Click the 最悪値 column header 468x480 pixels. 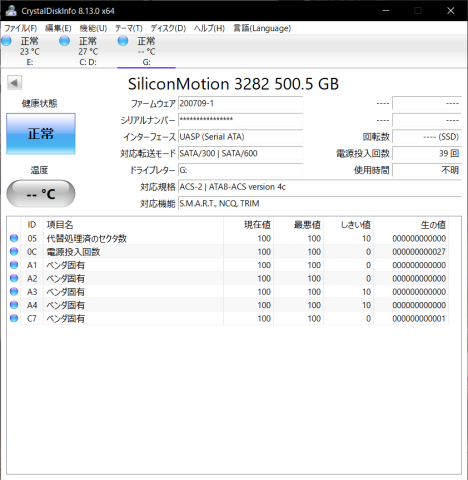[x=298, y=225]
